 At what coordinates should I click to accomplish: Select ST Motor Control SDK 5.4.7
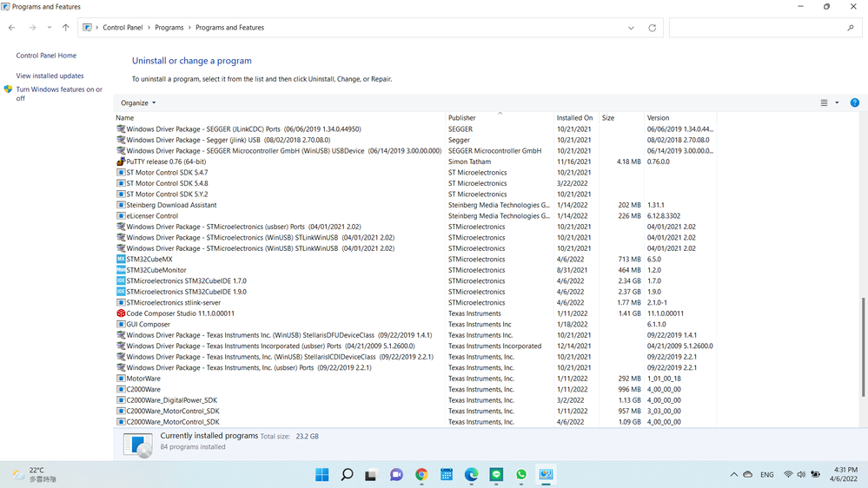414,173
